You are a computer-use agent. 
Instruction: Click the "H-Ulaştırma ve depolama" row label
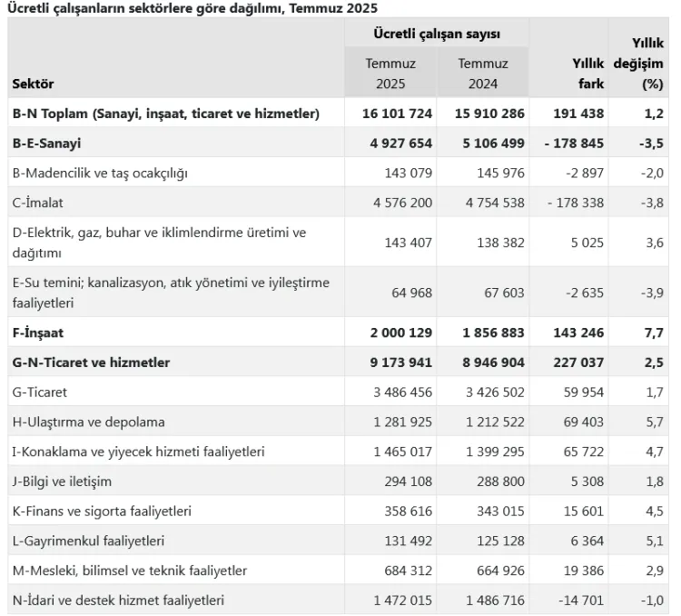(88, 422)
